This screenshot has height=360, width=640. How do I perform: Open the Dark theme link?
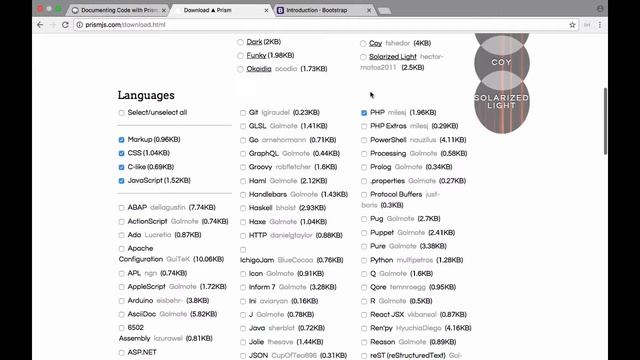pos(254,42)
